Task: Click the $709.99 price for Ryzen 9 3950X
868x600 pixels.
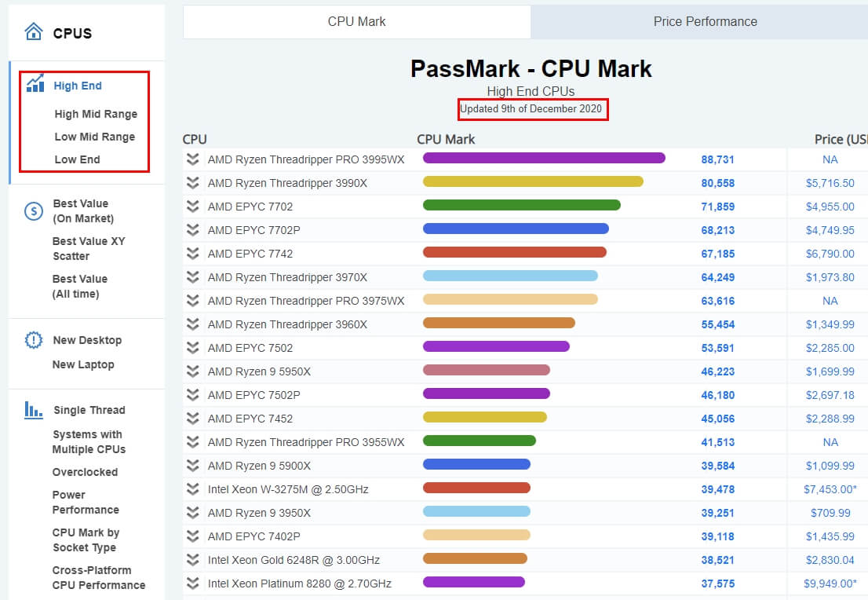Action: tap(830, 513)
